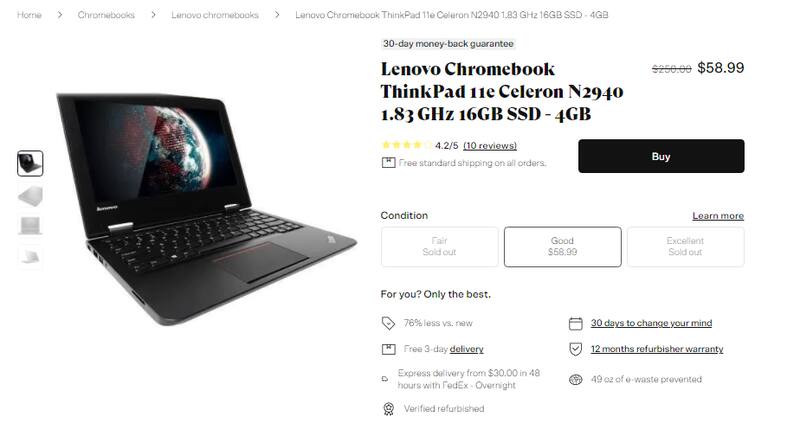800x423 pixels.
Task: Click the black Buy button
Action: click(x=661, y=156)
